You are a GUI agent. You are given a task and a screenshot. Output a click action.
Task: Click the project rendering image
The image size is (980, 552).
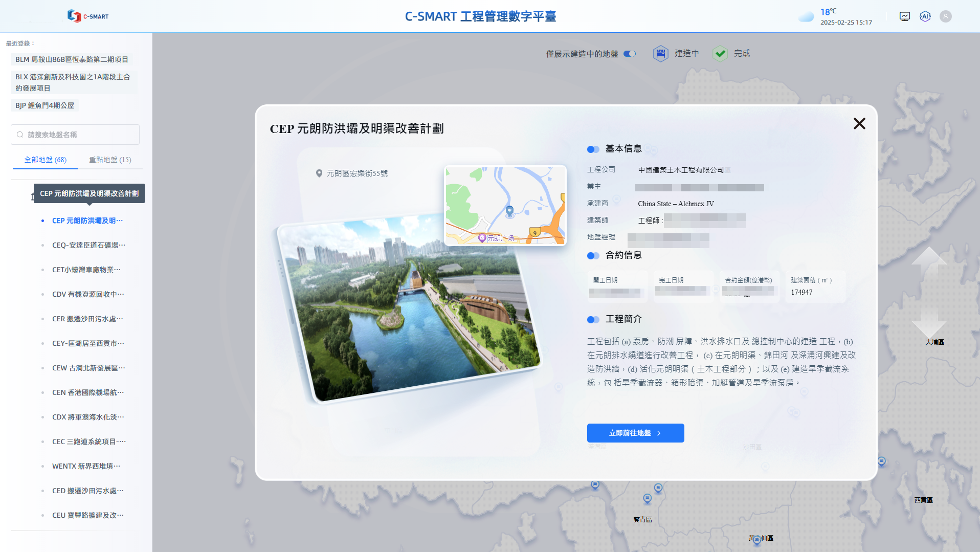tap(409, 310)
